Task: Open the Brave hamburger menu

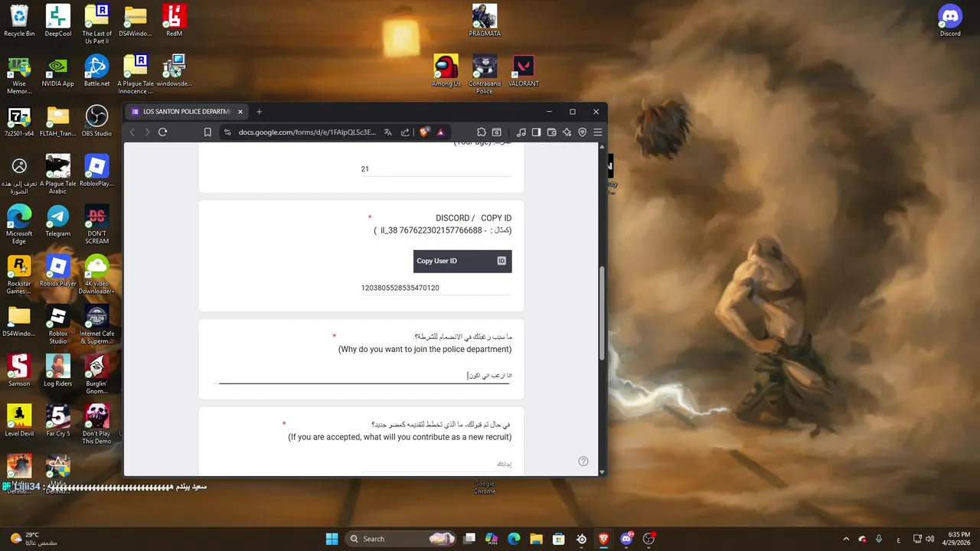Action: [x=598, y=132]
